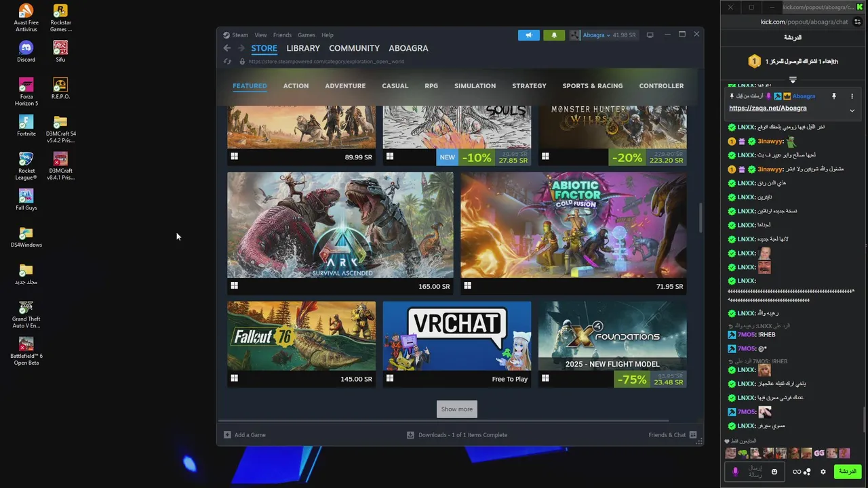Click Steam store page vertical scrollbar
Viewport: 868px width, 488px height.
tap(701, 218)
